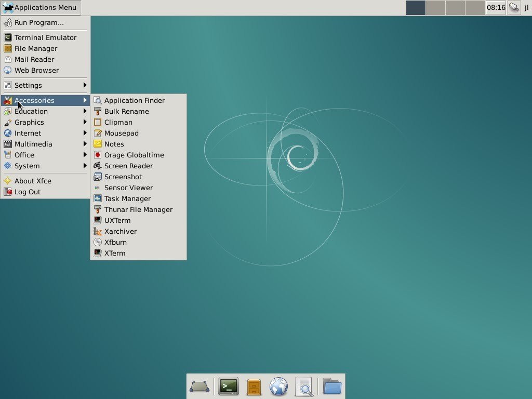Click the Terminal Emulator menu icon
The width and height of the screenshot is (532, 399).
(7, 37)
